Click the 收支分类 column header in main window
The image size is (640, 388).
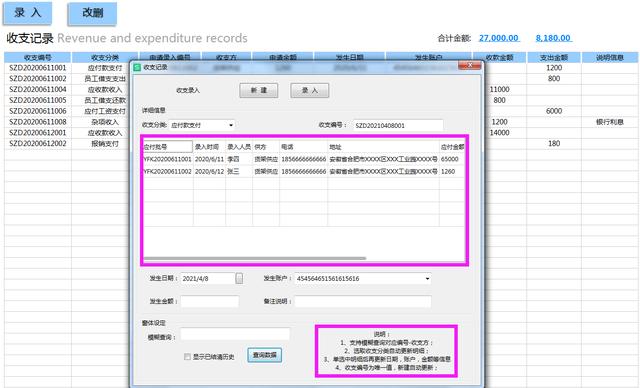click(x=105, y=57)
